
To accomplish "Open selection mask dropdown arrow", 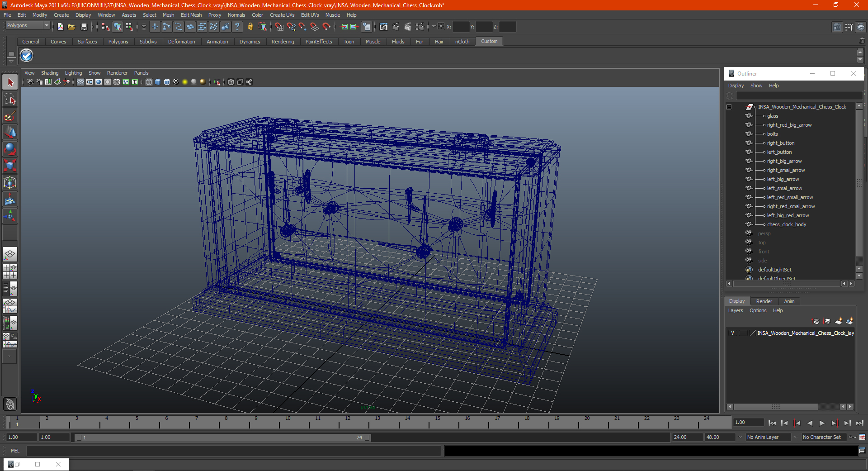I will pos(144,27).
